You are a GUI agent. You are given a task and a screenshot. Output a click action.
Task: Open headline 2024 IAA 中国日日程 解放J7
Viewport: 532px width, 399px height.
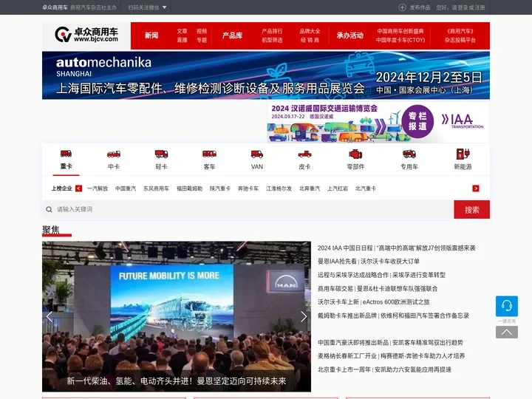click(x=396, y=248)
